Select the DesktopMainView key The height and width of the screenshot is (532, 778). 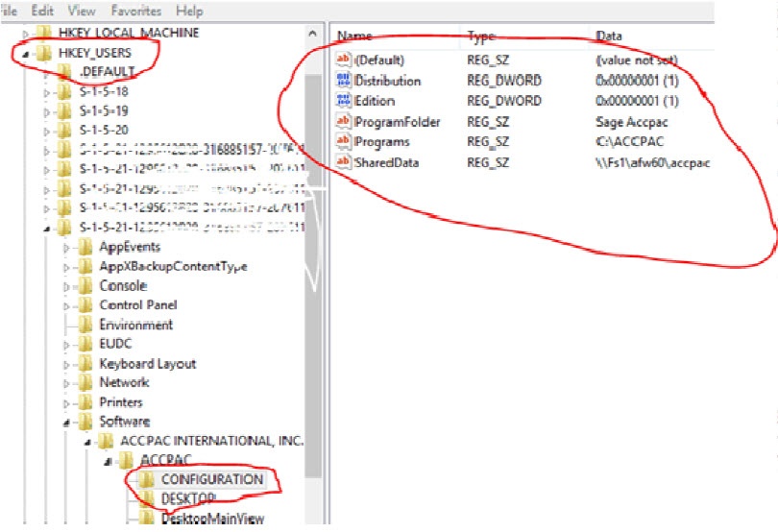(x=212, y=520)
